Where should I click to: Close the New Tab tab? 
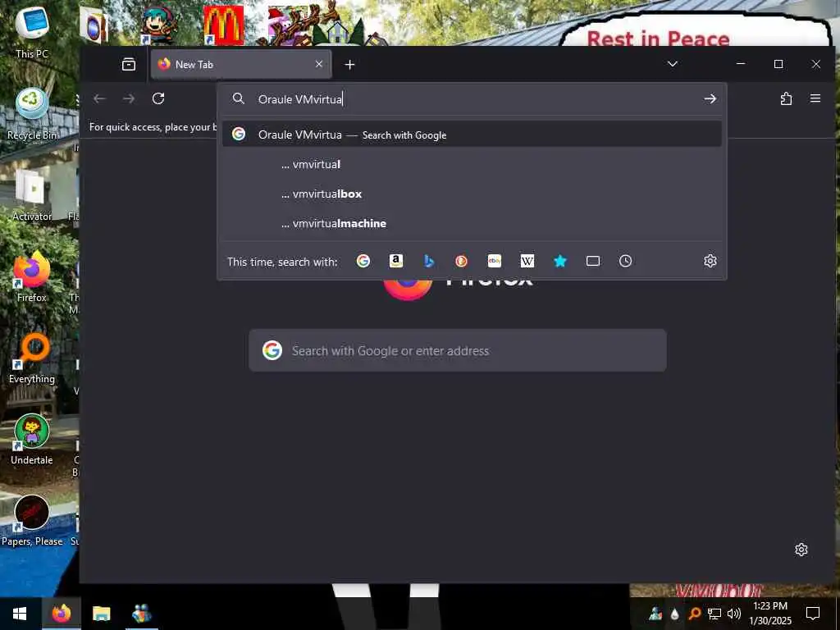[319, 64]
